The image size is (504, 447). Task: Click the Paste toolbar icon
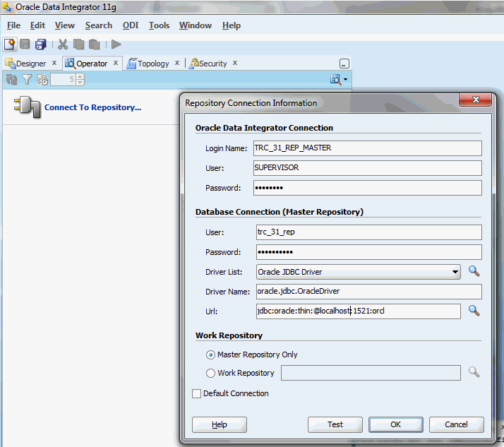tap(94, 44)
